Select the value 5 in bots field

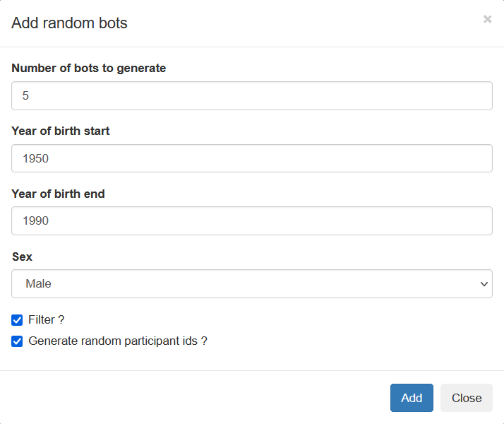[x=26, y=95]
